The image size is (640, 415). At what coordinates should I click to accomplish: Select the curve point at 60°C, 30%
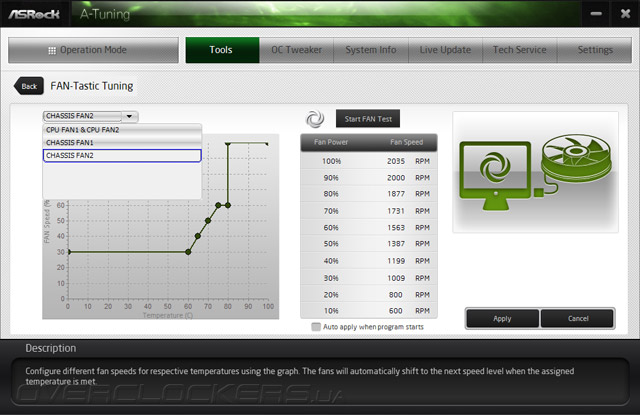pyautogui.click(x=188, y=252)
